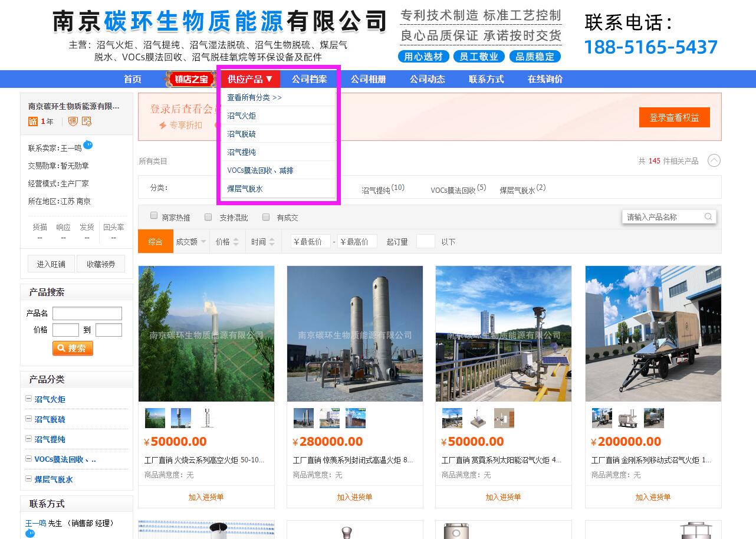
Task: Click the ¥最低价 price input field
Action: click(311, 241)
